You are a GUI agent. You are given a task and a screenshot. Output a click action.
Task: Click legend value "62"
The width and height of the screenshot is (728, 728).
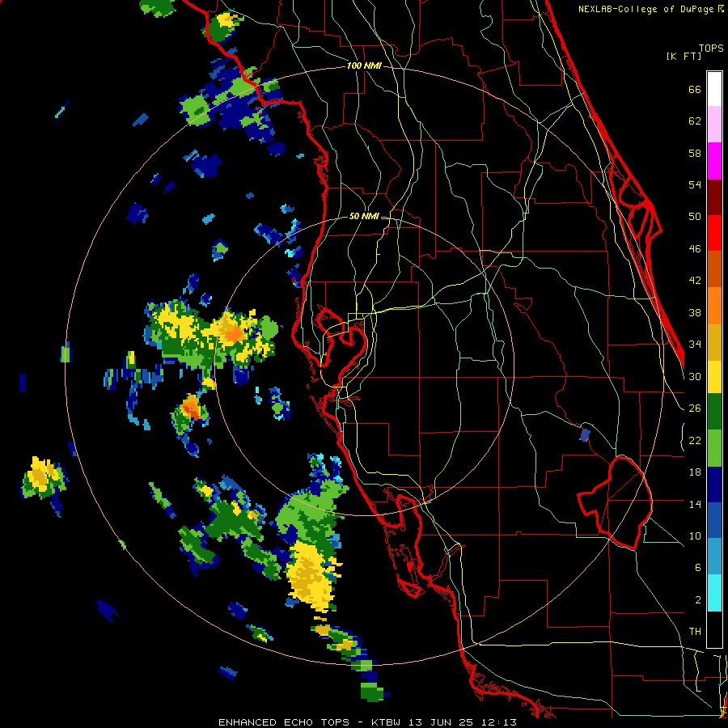point(695,121)
